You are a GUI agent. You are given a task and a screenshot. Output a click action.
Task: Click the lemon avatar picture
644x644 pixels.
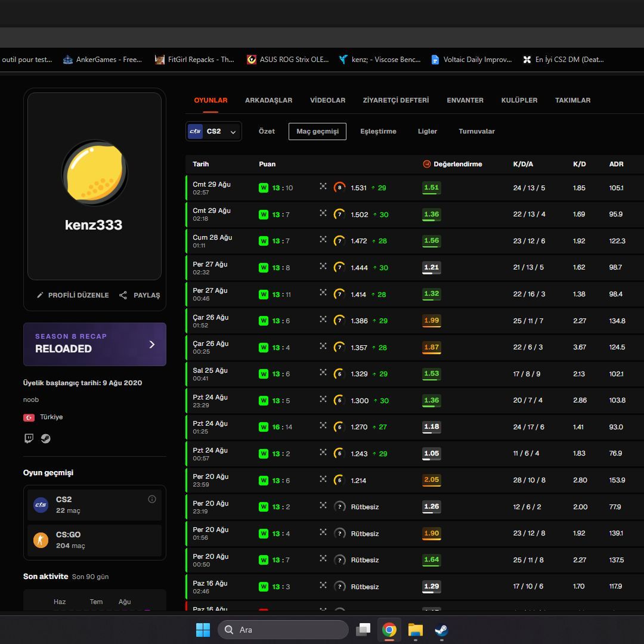[94, 172]
